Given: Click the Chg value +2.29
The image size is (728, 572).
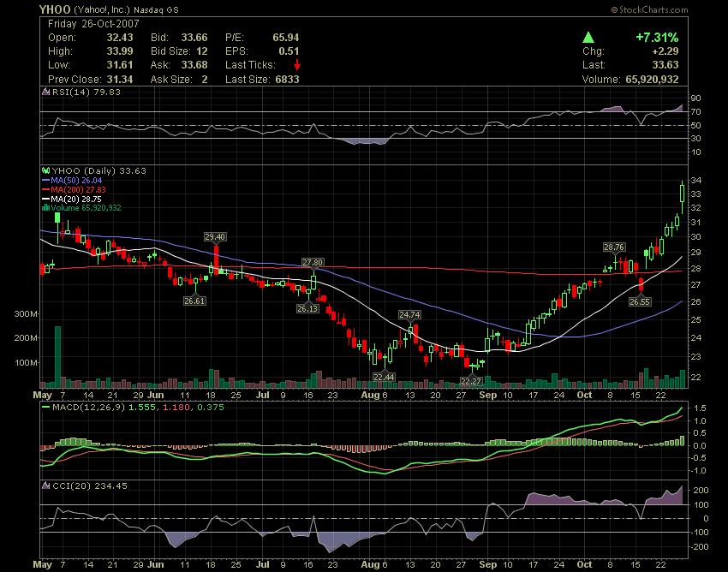Looking at the screenshot, I should (x=665, y=51).
